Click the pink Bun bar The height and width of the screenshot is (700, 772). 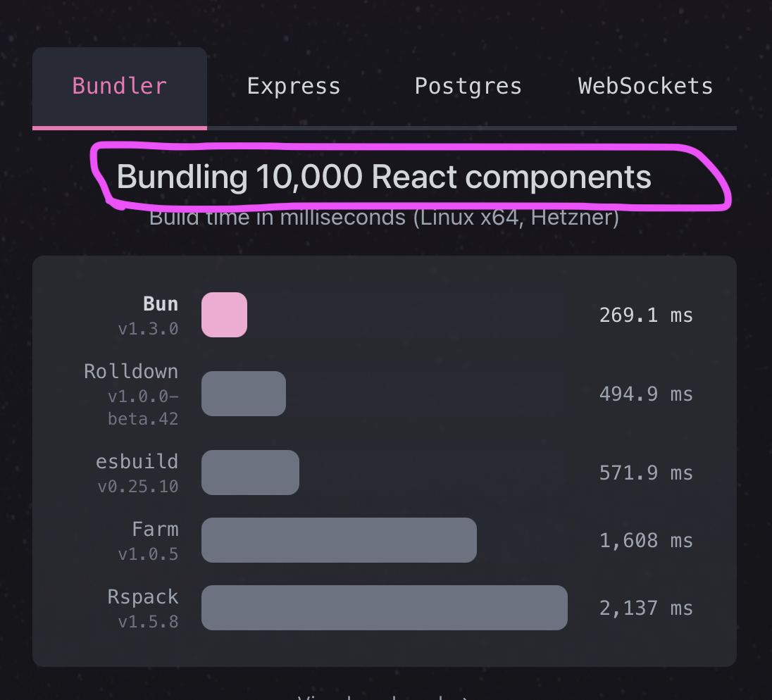224,315
